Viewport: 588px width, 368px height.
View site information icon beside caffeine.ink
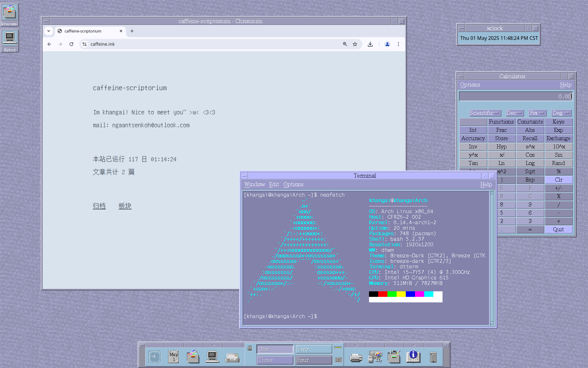point(85,44)
